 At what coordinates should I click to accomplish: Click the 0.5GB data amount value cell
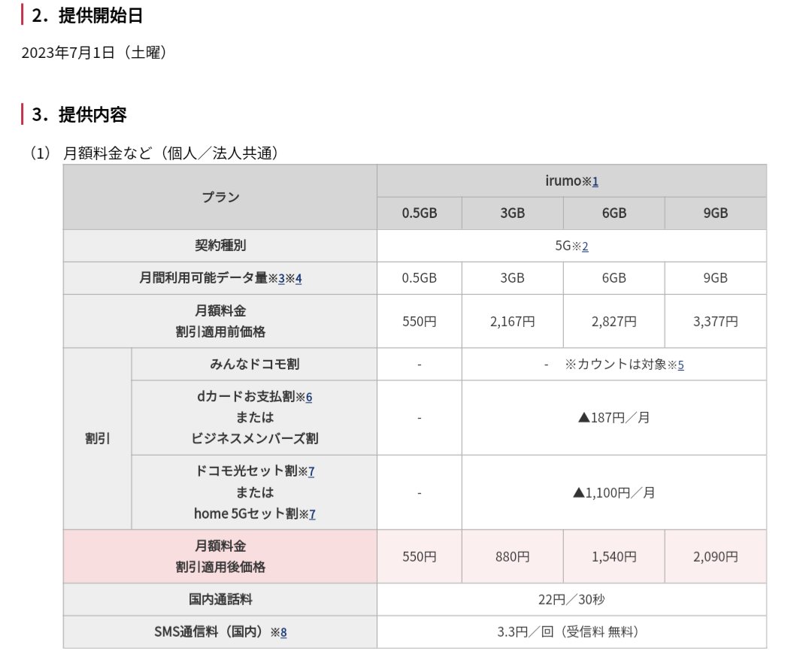420,278
